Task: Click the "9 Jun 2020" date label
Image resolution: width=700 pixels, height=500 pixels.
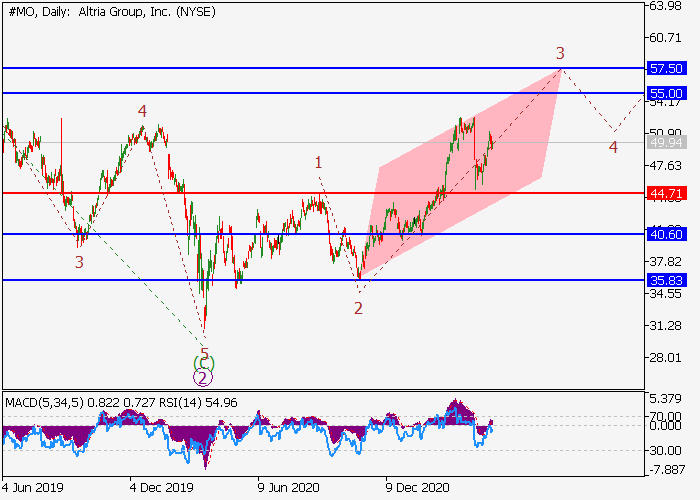Action: pos(289,488)
